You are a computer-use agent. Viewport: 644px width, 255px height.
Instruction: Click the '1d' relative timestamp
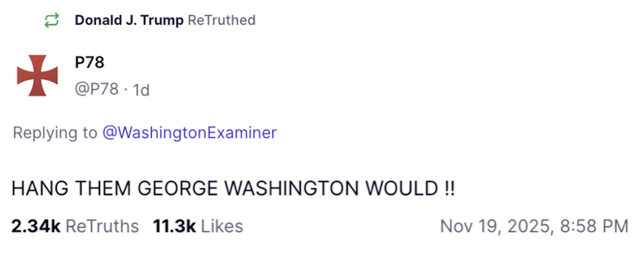(141, 90)
